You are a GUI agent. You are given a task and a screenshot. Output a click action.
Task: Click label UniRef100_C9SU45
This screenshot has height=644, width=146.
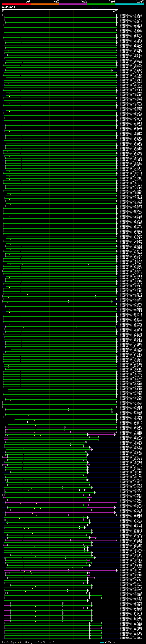(131, 113)
